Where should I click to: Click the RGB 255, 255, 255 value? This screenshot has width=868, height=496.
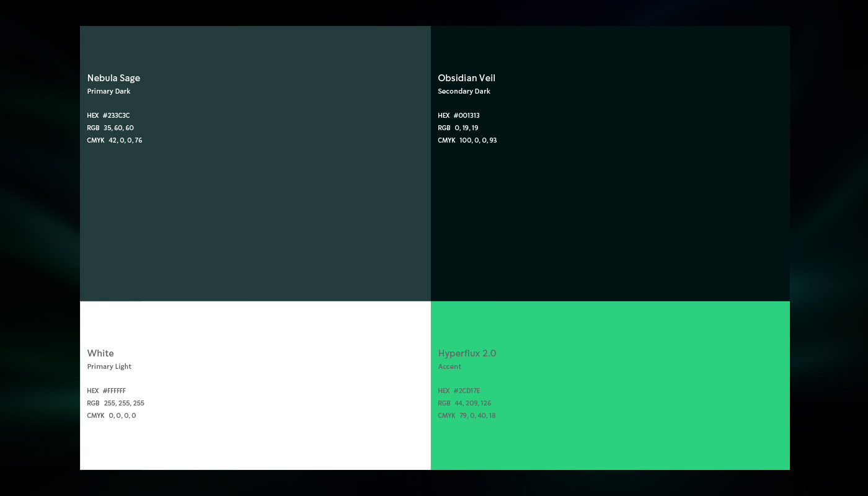click(x=116, y=403)
